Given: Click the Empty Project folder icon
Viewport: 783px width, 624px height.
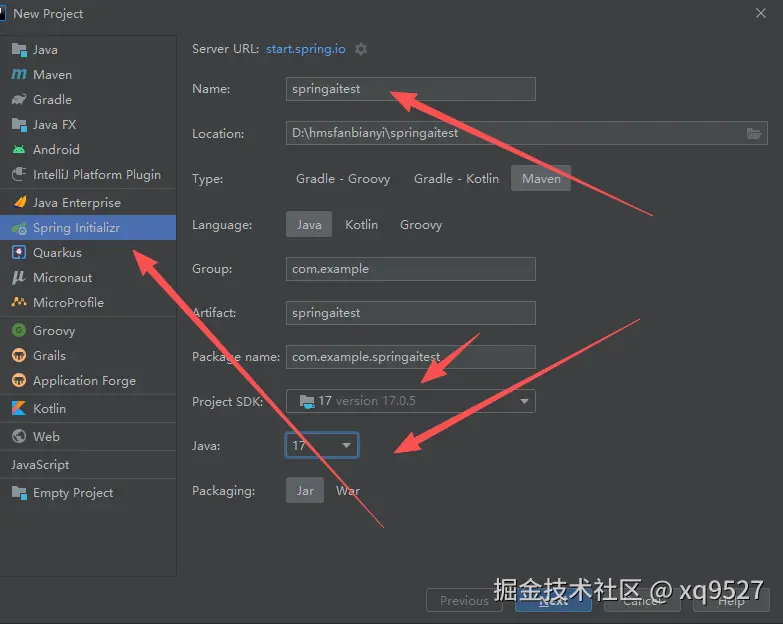Looking at the screenshot, I should [x=19, y=493].
